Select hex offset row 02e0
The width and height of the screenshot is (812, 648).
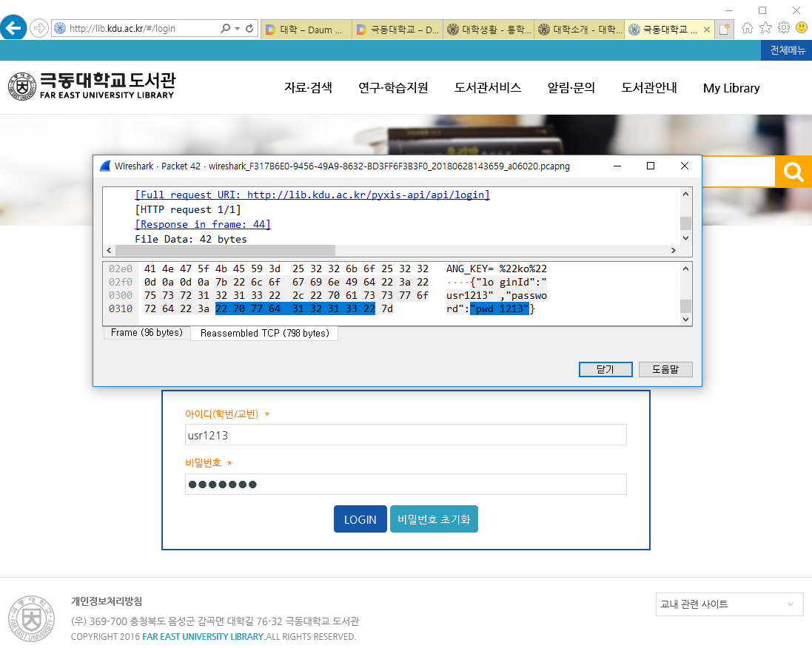pos(121,269)
